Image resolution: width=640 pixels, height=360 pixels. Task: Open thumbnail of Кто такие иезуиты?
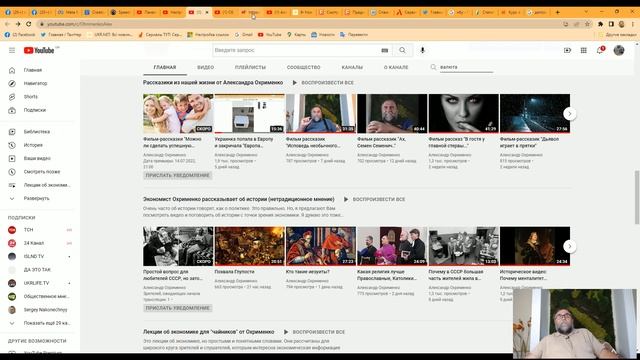click(x=321, y=246)
